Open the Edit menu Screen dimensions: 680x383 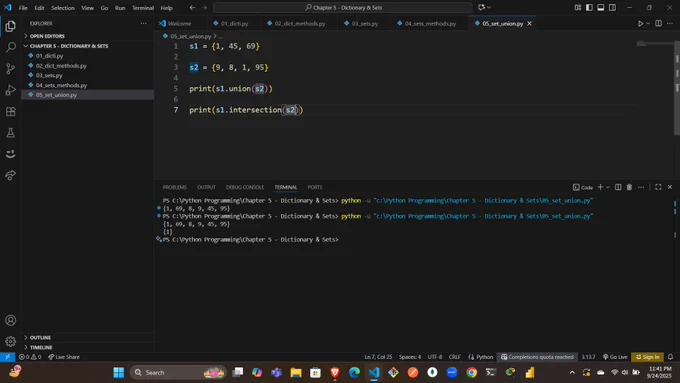click(39, 8)
